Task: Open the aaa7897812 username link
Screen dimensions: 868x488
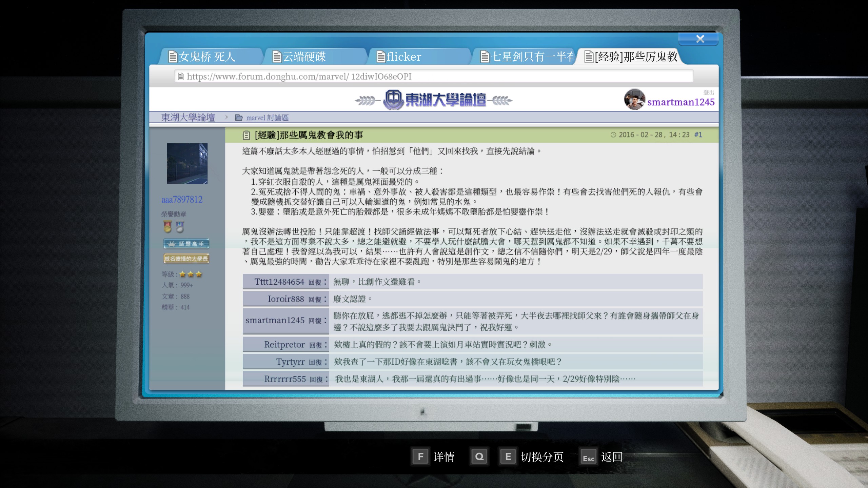Action: [x=182, y=200]
